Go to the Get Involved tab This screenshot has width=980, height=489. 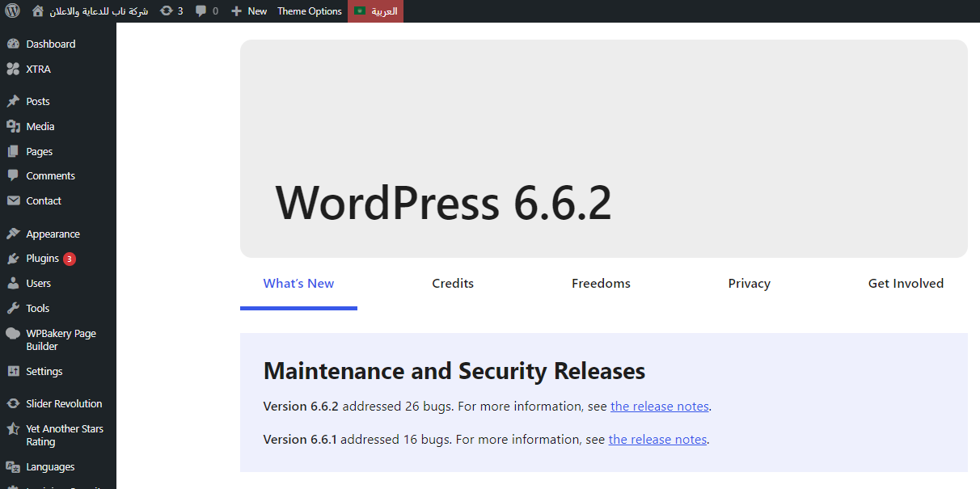click(906, 284)
